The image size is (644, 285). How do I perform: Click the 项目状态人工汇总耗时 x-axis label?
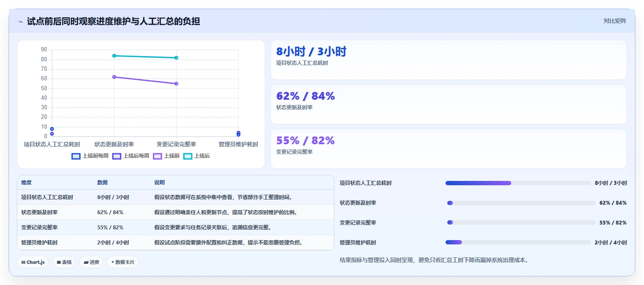(52, 144)
